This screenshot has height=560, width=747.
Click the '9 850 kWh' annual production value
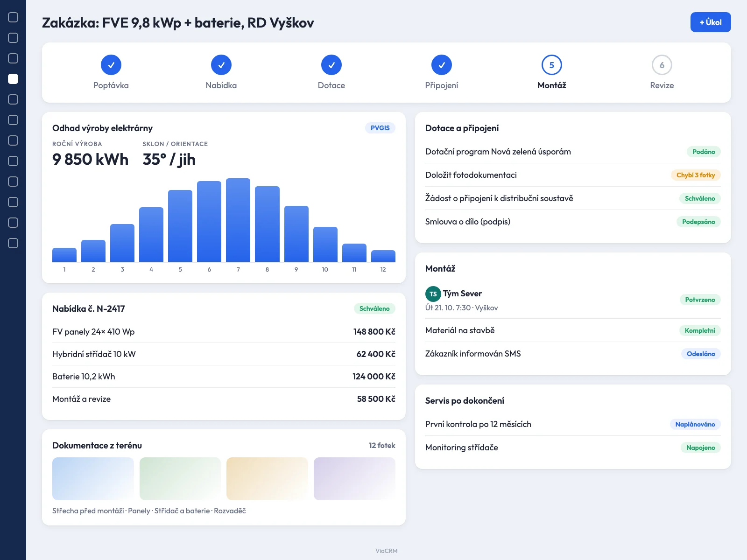pyautogui.click(x=90, y=159)
